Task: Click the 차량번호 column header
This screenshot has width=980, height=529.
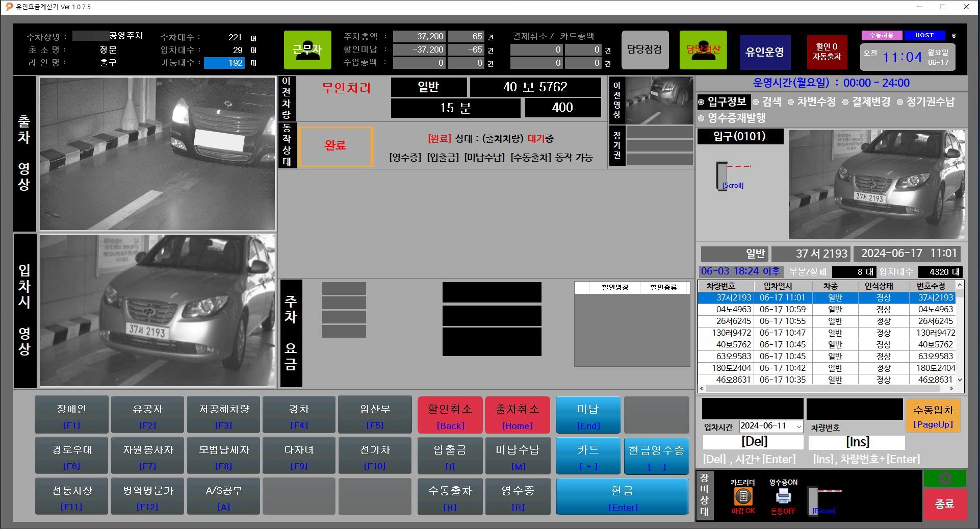Action: 720,286
